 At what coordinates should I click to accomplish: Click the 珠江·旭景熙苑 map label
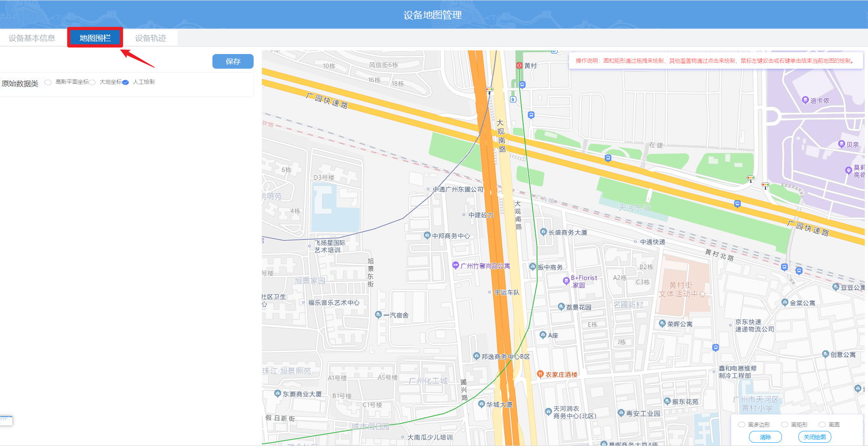[287, 370]
